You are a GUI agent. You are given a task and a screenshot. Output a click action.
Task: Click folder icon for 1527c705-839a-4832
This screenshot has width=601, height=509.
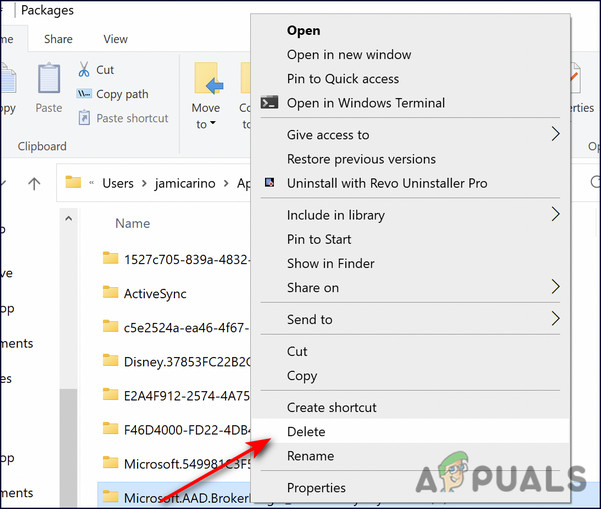[x=110, y=258]
